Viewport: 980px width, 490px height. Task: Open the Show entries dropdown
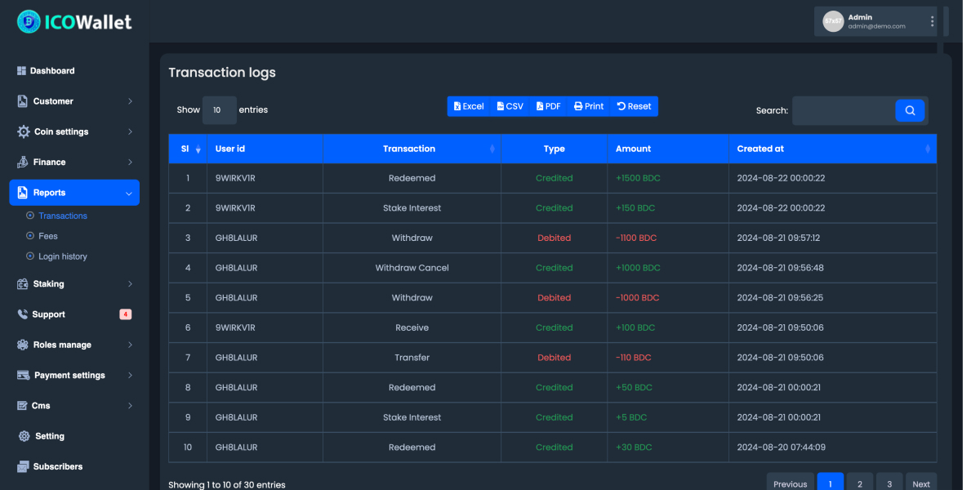(x=219, y=109)
